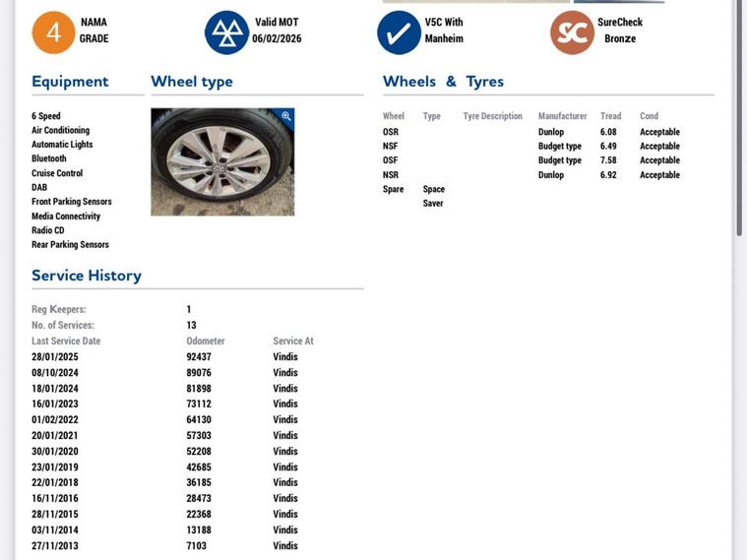747x560 pixels.
Task: Click the SureCheck Bronze SC icon
Action: [572, 32]
